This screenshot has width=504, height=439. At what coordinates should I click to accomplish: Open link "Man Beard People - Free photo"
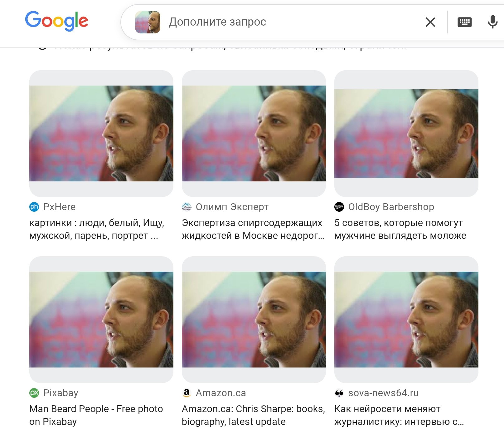(96, 409)
